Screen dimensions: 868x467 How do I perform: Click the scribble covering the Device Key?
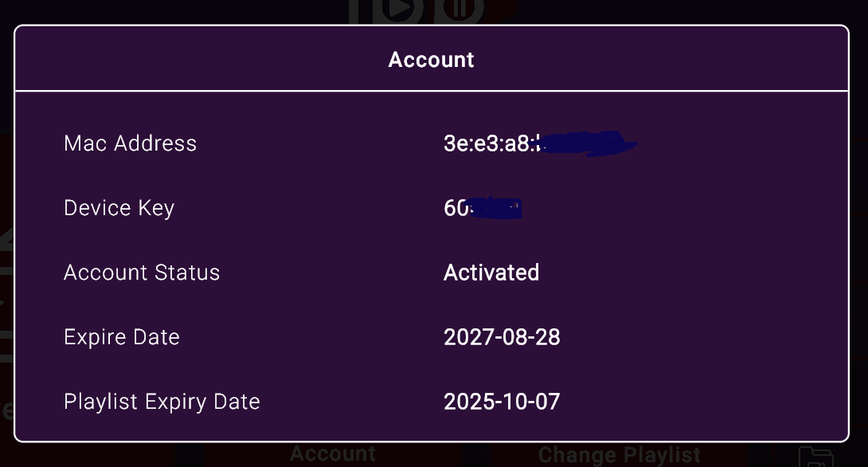click(x=497, y=209)
